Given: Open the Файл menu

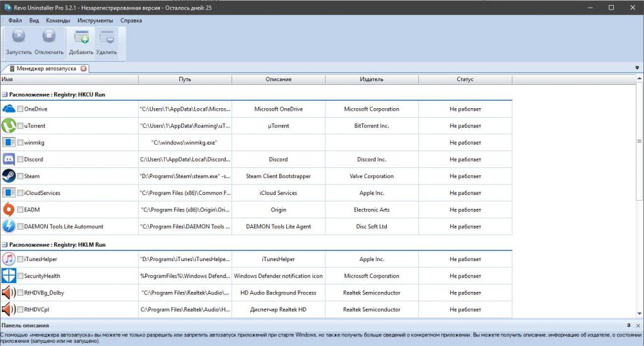Looking at the screenshot, I should tap(15, 21).
